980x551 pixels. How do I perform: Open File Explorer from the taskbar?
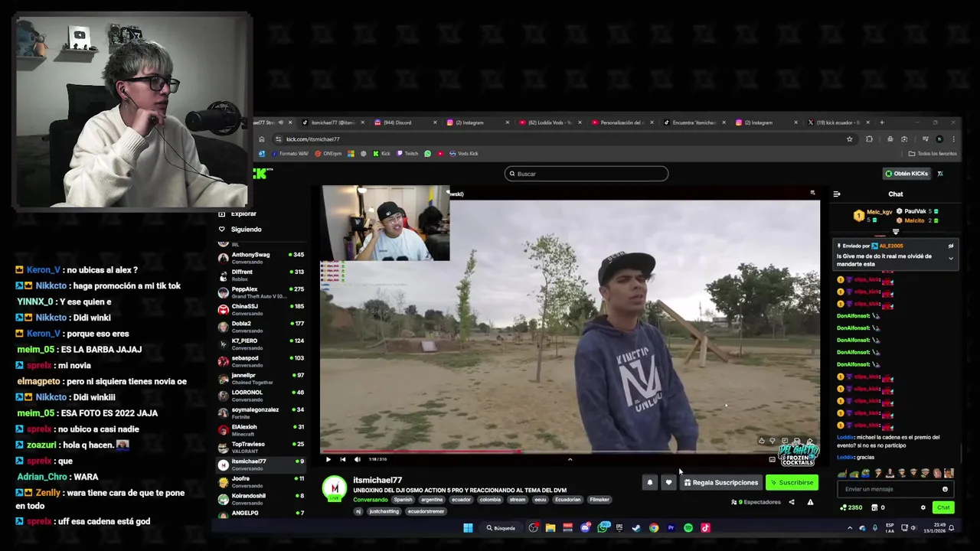tap(550, 528)
